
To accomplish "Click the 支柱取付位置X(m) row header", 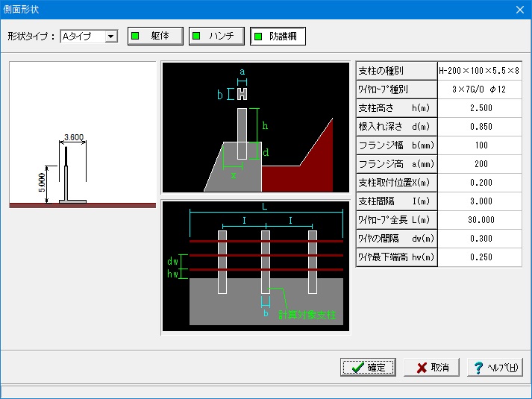I will (397, 183).
